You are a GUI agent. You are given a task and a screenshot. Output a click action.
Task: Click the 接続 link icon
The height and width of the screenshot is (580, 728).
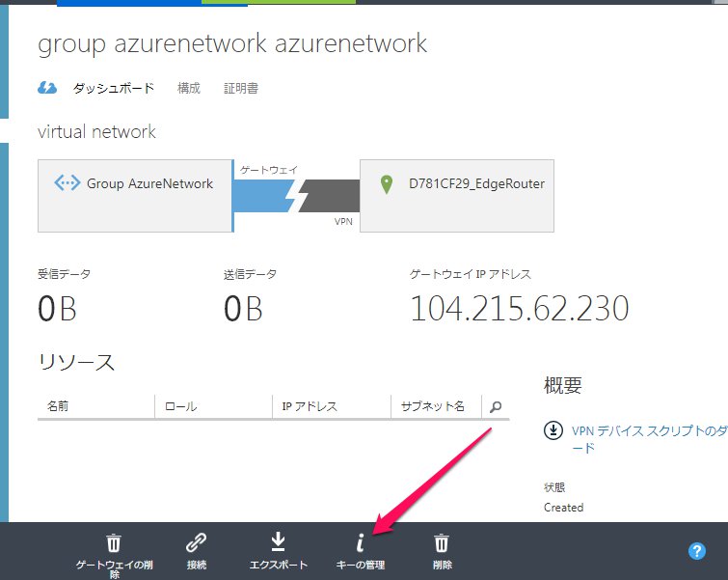click(196, 542)
